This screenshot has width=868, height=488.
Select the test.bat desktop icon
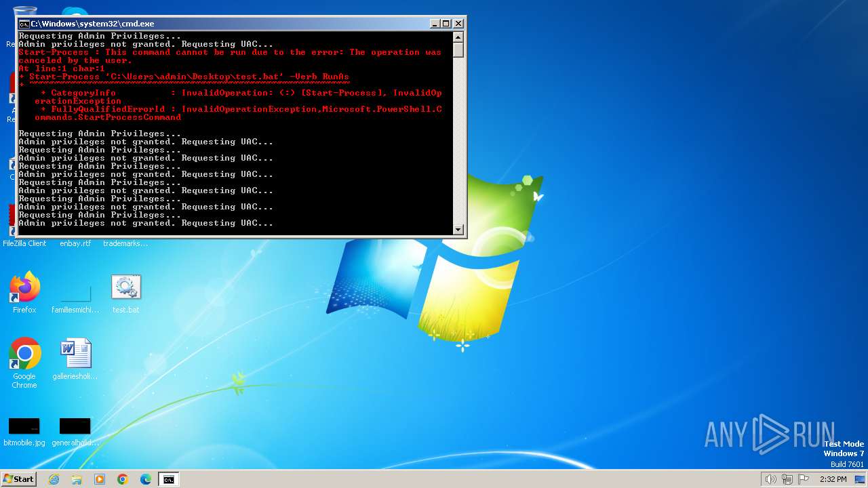(x=125, y=294)
